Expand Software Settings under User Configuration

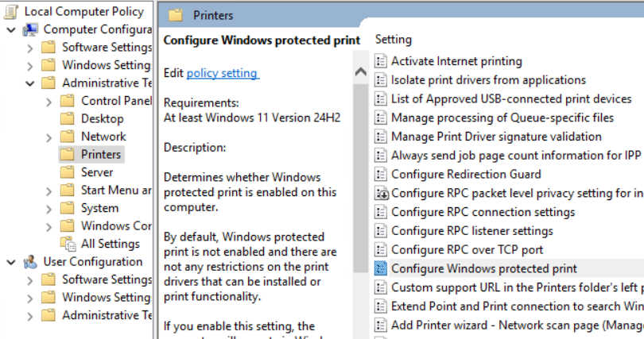(x=30, y=280)
